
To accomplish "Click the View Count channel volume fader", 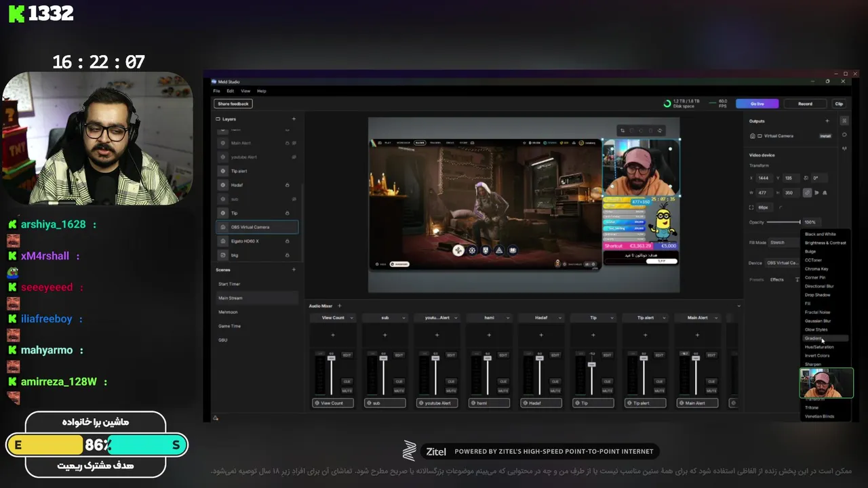I will [331, 358].
